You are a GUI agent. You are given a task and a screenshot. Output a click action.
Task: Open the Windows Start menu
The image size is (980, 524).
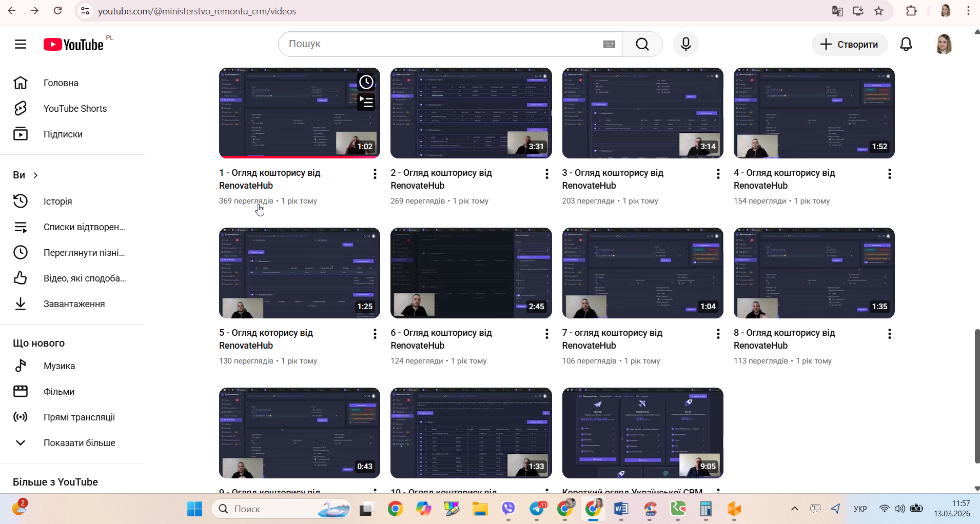click(194, 509)
